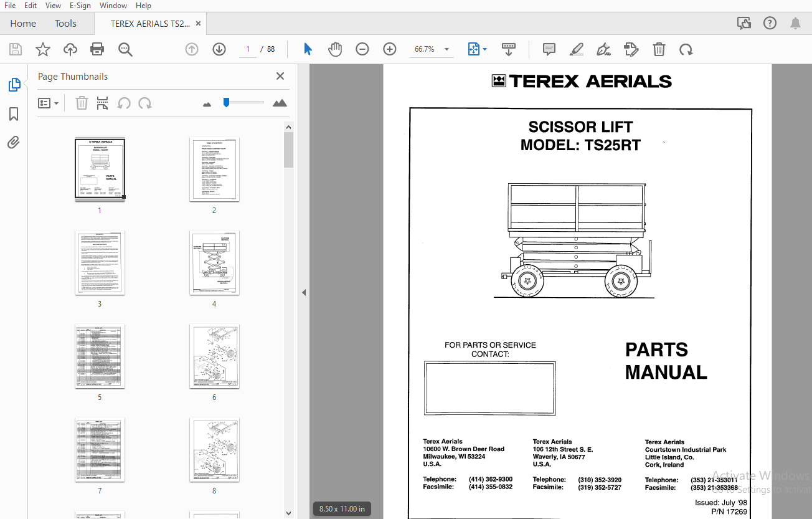812x519 pixels.
Task: Select page 6 thumbnail
Action: [214, 356]
